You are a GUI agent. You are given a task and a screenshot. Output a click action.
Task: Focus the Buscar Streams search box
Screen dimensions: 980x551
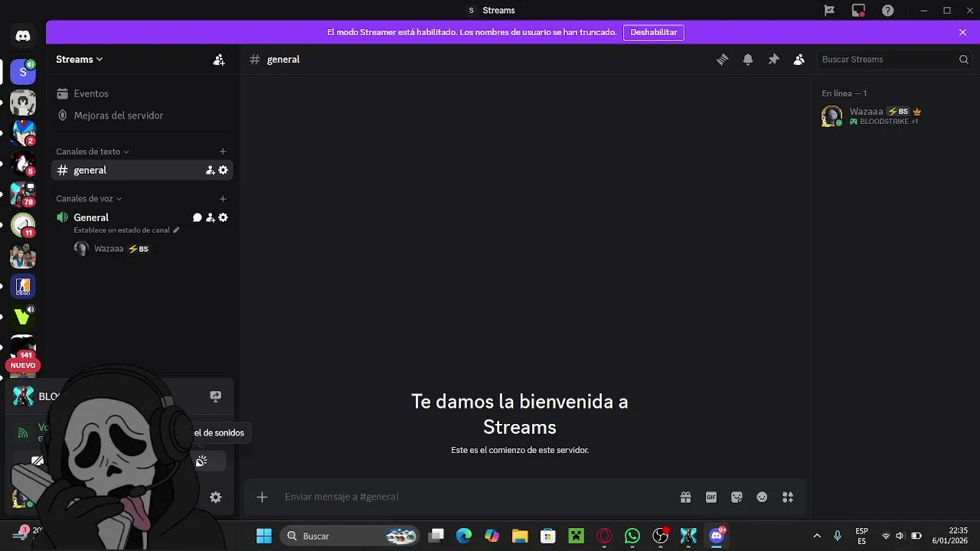894,60
